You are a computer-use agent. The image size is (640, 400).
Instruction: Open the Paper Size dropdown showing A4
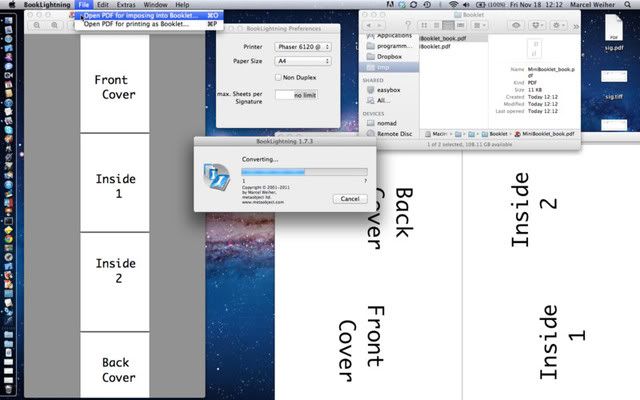pos(303,61)
